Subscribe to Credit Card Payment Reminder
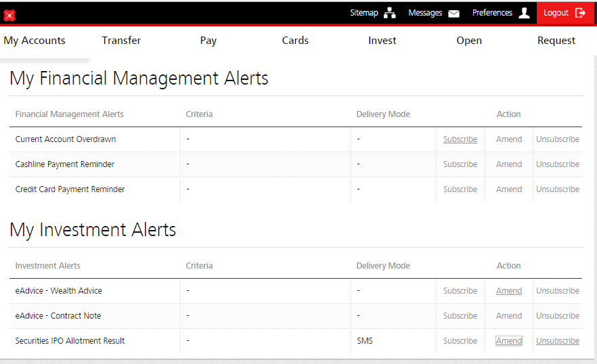This screenshot has width=597, height=364. click(x=460, y=189)
